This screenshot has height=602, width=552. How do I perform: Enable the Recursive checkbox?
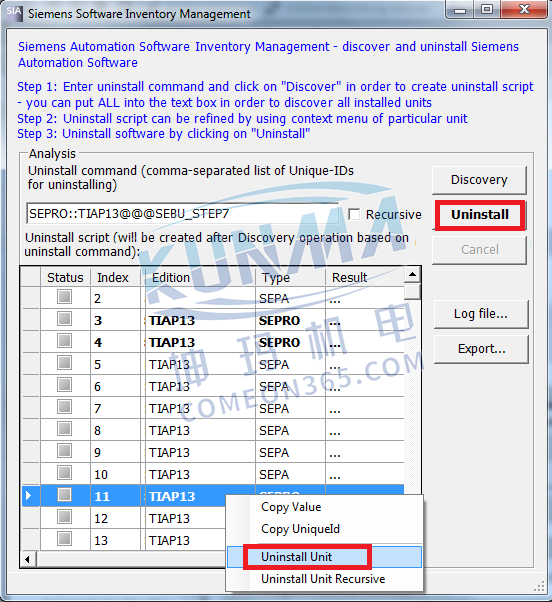click(x=354, y=214)
